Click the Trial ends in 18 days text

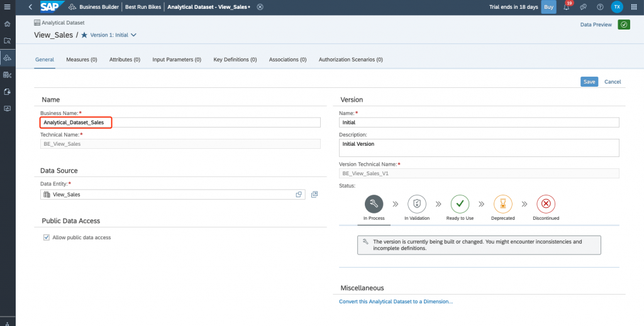pyautogui.click(x=514, y=7)
